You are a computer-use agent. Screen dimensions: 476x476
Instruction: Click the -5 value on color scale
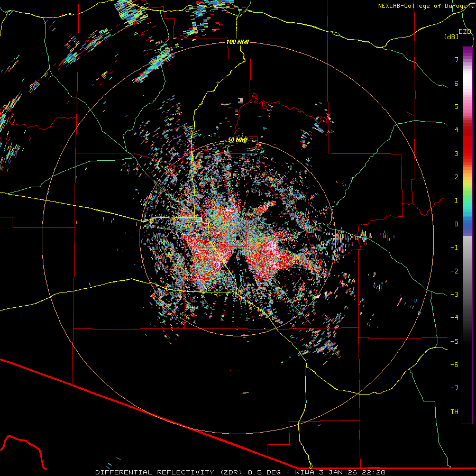454,341
